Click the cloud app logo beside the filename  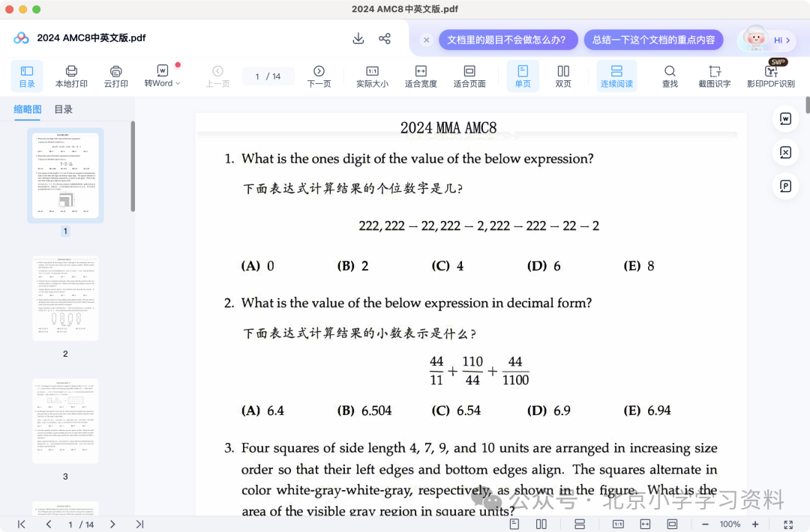pyautogui.click(x=21, y=38)
